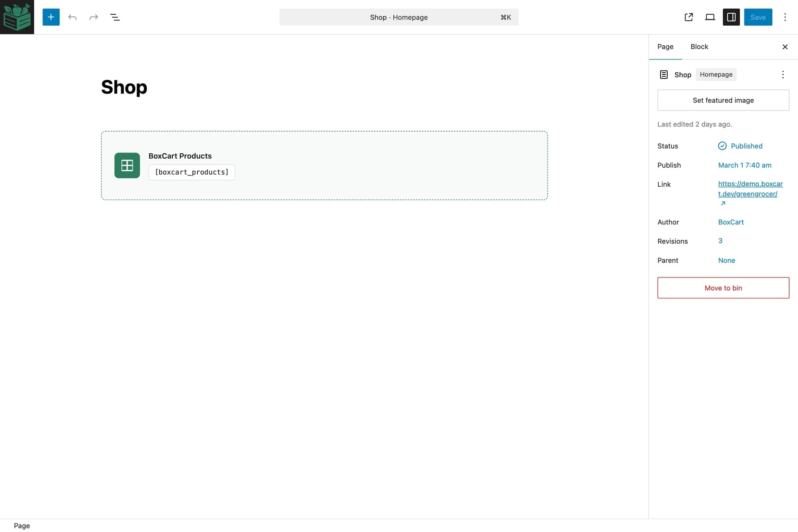Save the page changes
Screen dimensions: 798x532
click(x=758, y=17)
